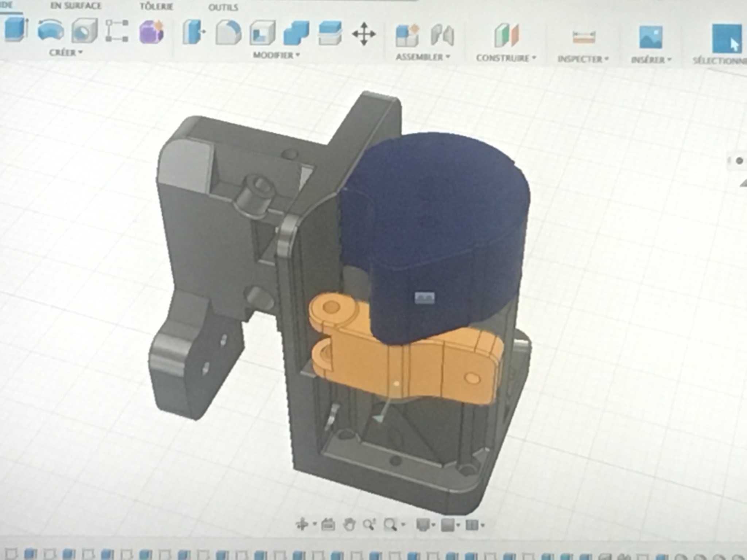Expand the Display Settings dropdown arrow
Screen dimensions: 747x560
click(x=433, y=525)
